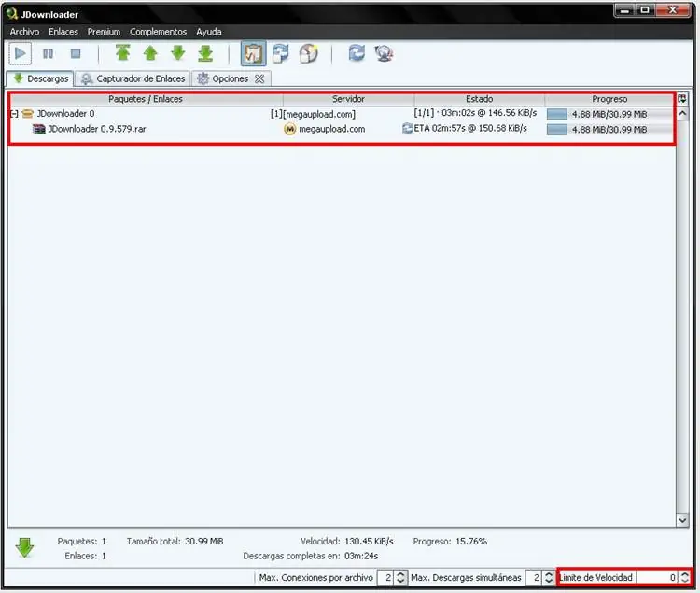Close the Opciones tab with its X
This screenshot has width=700, height=593.
coord(259,79)
